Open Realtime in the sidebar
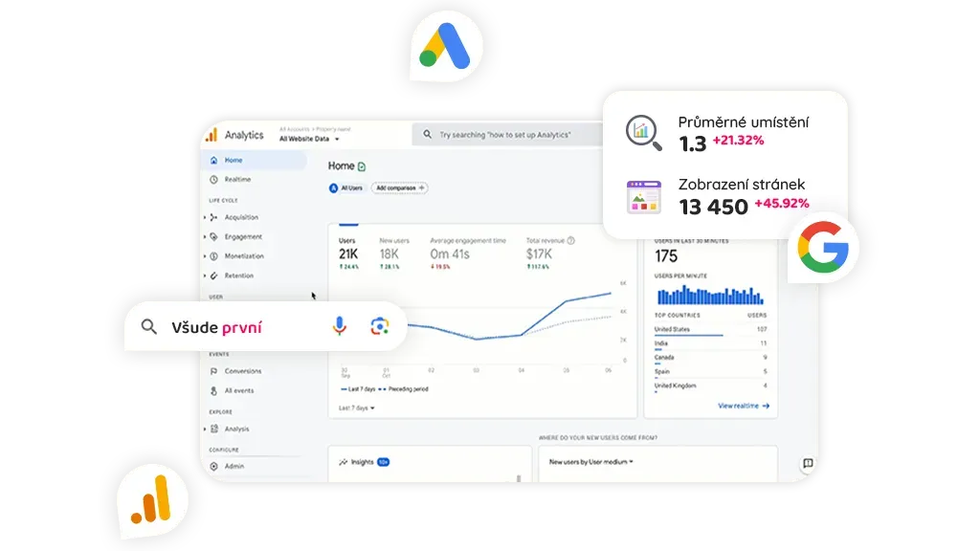Viewport: 980px width, 551px height. 237,180
